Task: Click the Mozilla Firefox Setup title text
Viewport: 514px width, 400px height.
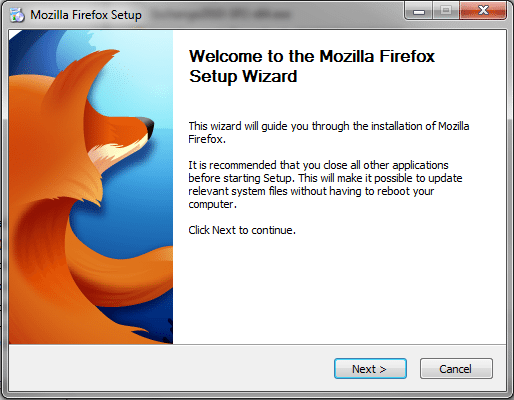Action: click(86, 15)
